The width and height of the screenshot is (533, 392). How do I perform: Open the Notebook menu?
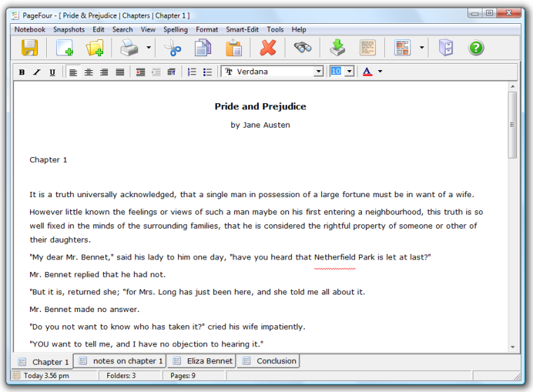tap(29, 29)
